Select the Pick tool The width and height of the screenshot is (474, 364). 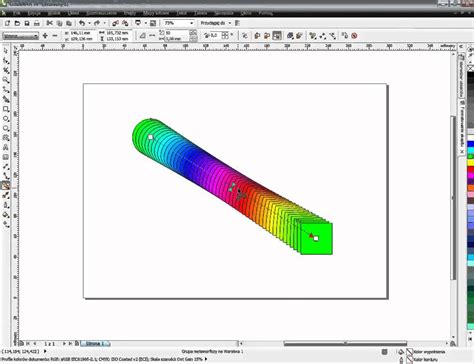tap(6, 51)
